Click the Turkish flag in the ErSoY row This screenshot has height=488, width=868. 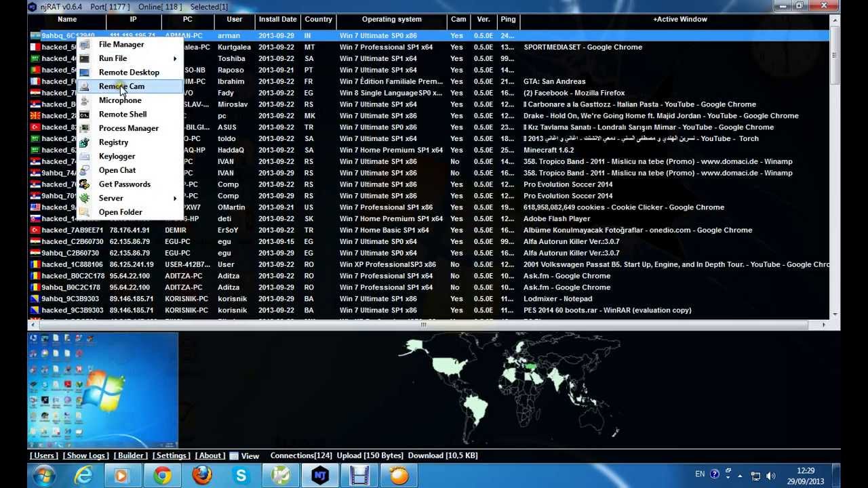[x=35, y=230]
